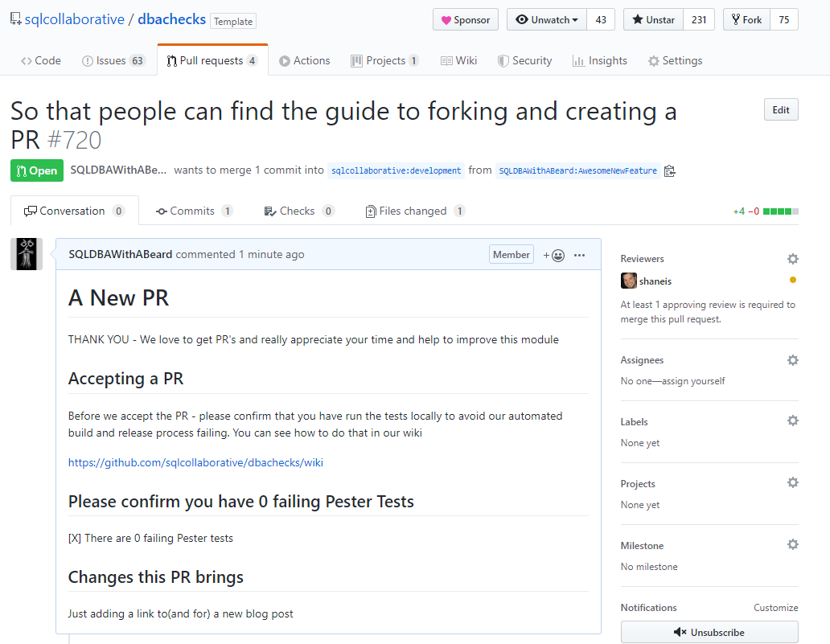Open the dbachecks wiki link
830x644 pixels.
(x=195, y=462)
